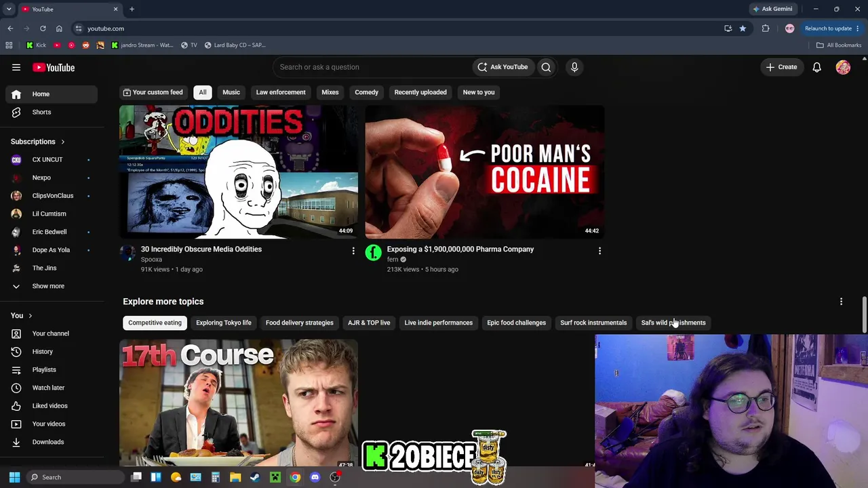Select the AJR & TOP live topic
This screenshot has width=868, height=488.
369,323
